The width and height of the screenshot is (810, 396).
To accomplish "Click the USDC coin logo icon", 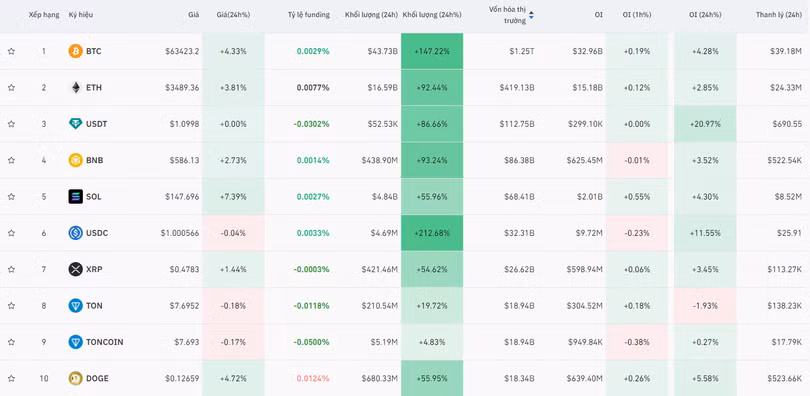I will pyautogui.click(x=75, y=233).
